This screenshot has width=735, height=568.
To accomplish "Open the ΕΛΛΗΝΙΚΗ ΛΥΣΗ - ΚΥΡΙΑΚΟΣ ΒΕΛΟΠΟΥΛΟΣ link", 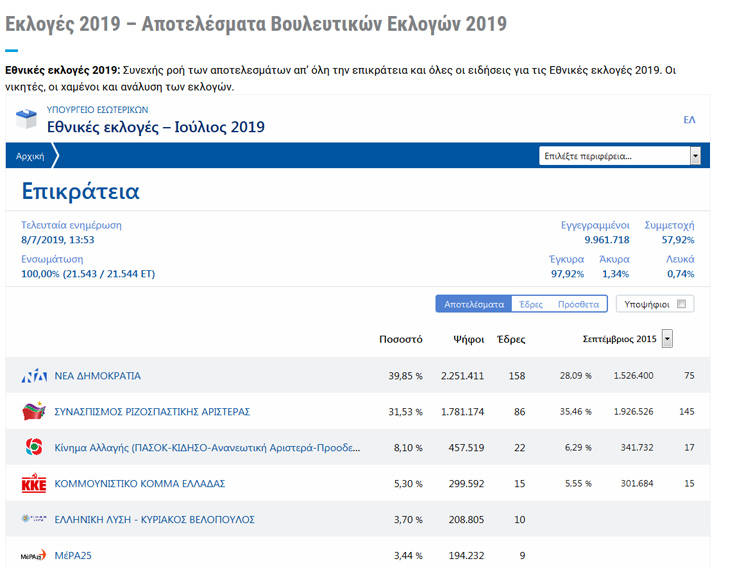I will click(x=154, y=520).
